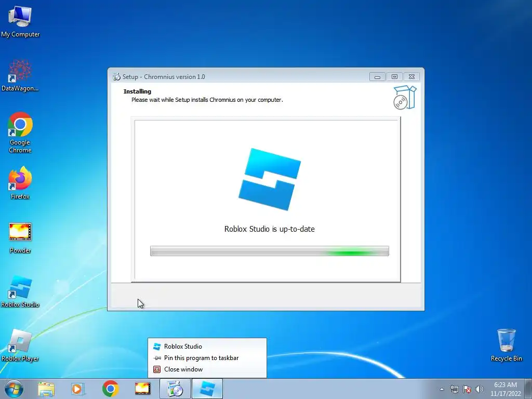The image size is (532, 399).
Task: Open the volume speaker tray icon
Action: tap(479, 389)
